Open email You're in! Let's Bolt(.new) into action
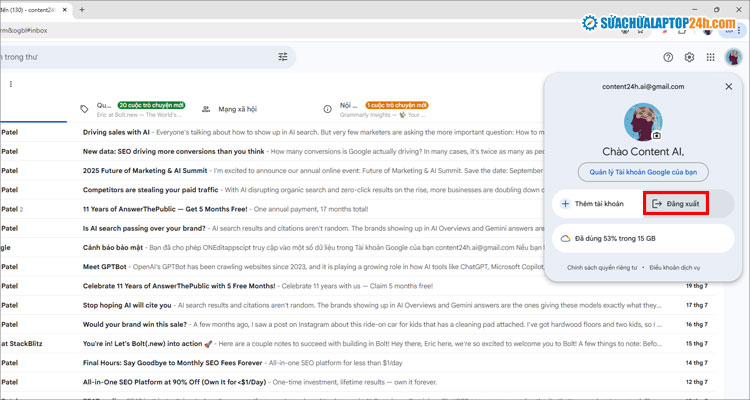This screenshot has width=750, height=400. [356, 344]
